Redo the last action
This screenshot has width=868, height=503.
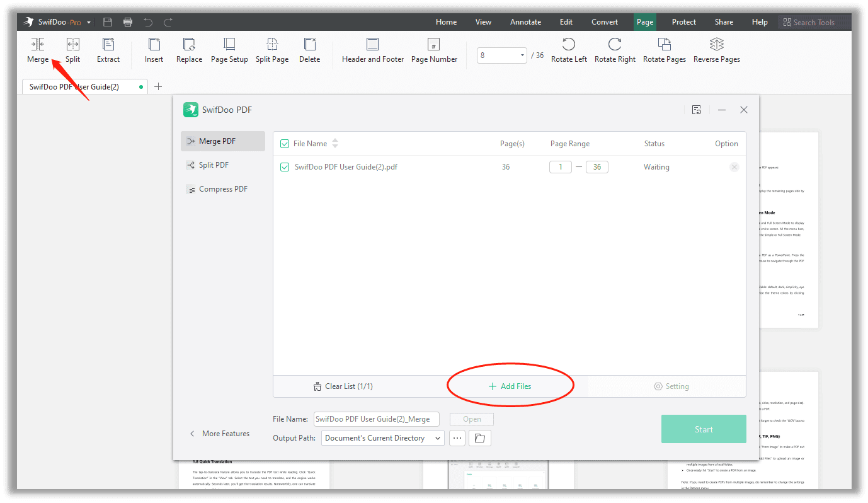pos(168,22)
